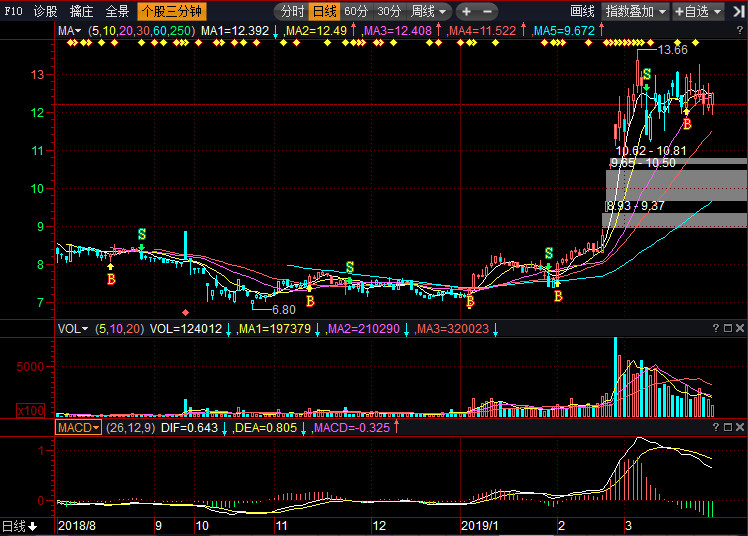The width and height of the screenshot is (748, 536).
Task: Open the MACD indicator dropdown
Action: (x=78, y=428)
